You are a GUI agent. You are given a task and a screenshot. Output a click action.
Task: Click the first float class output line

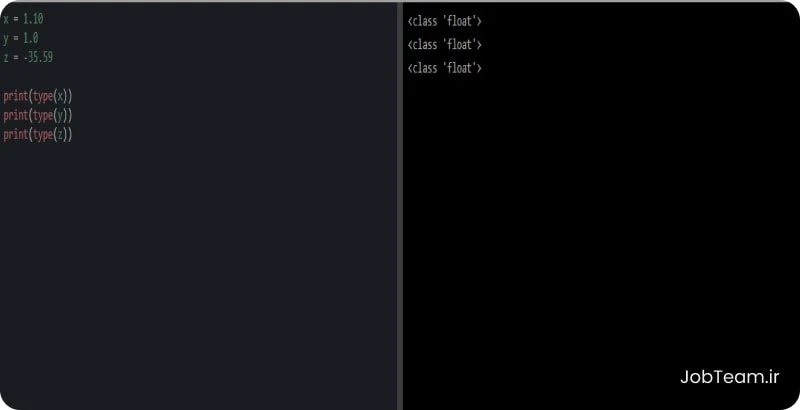[444, 21]
